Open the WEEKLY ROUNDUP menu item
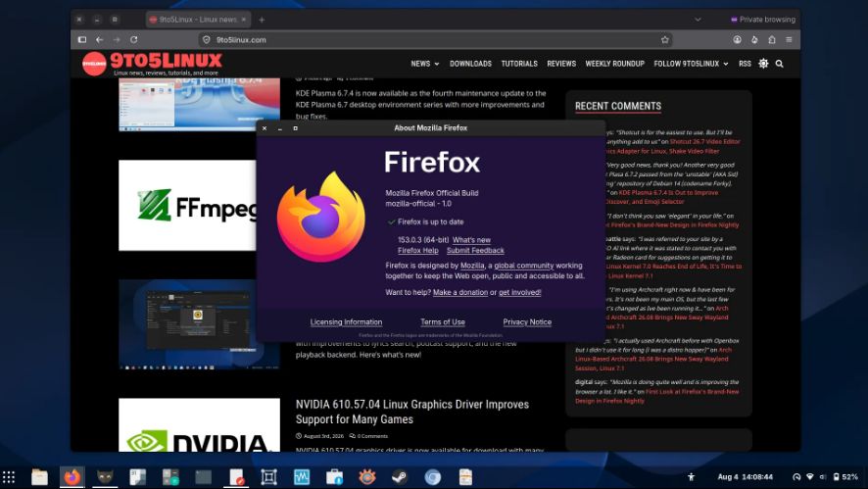The height and width of the screenshot is (489, 868). [x=615, y=64]
